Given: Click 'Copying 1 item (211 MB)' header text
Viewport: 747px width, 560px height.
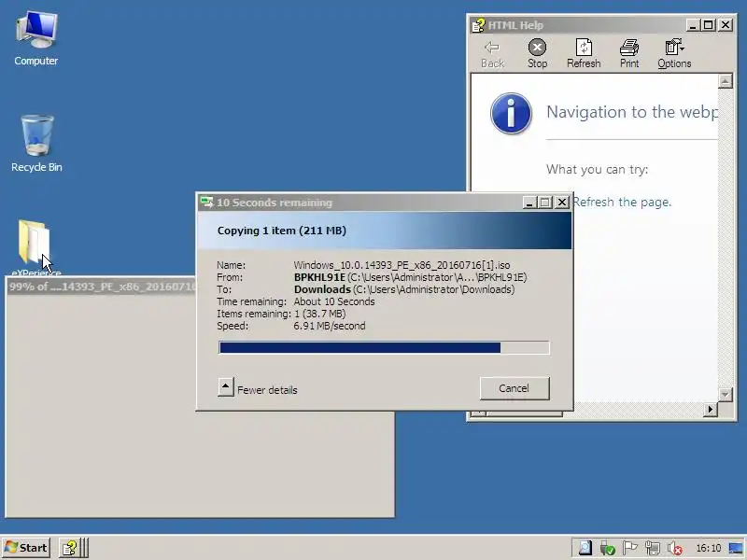Looking at the screenshot, I should (282, 231).
